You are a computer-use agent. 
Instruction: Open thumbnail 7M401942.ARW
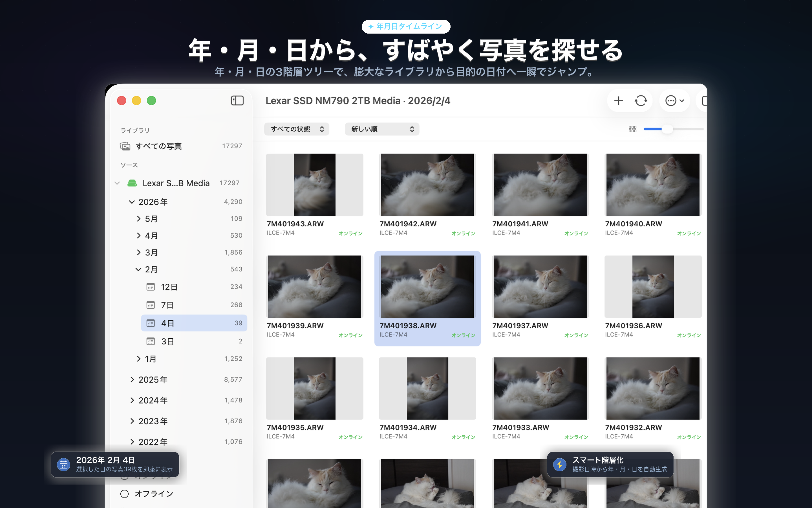click(427, 185)
